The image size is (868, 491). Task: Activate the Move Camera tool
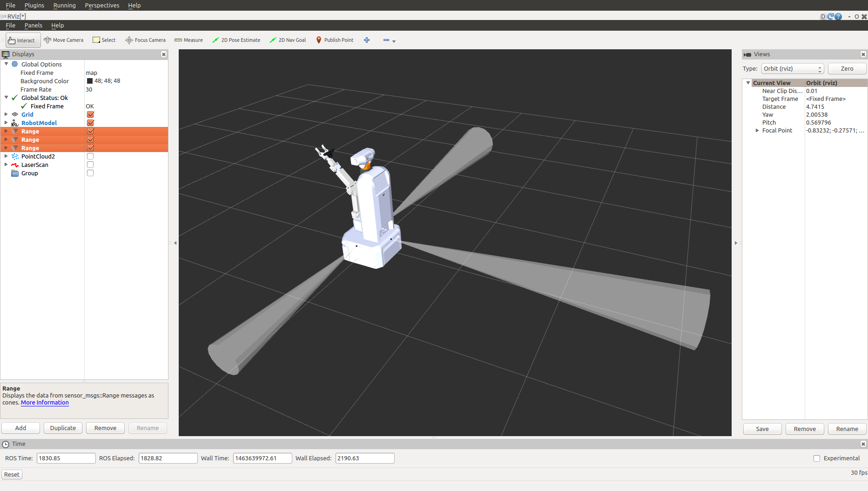point(63,40)
